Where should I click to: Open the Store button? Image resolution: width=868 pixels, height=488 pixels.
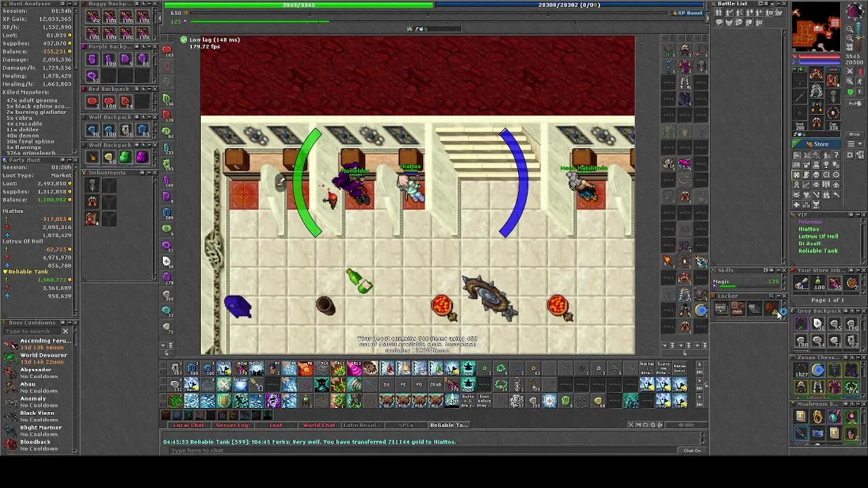coord(816,144)
